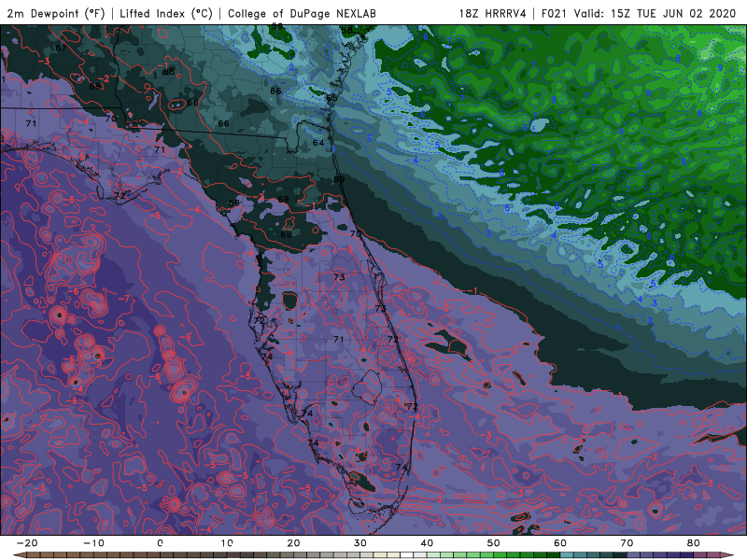Click the "10" color scale label
The width and height of the screenshot is (747, 560).
(227, 543)
